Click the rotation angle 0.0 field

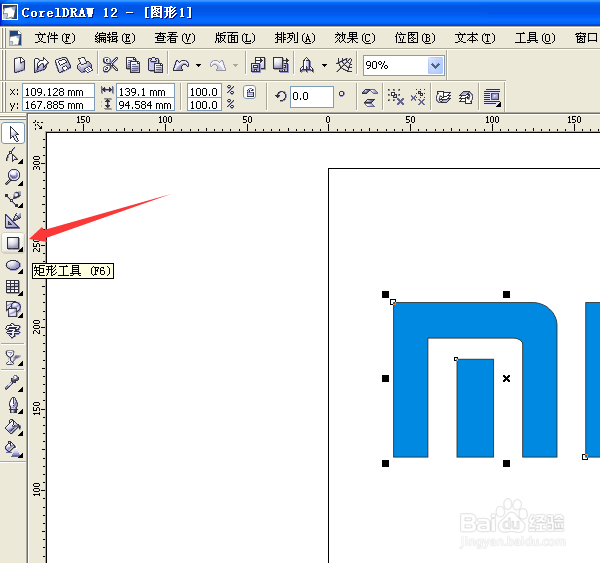311,96
